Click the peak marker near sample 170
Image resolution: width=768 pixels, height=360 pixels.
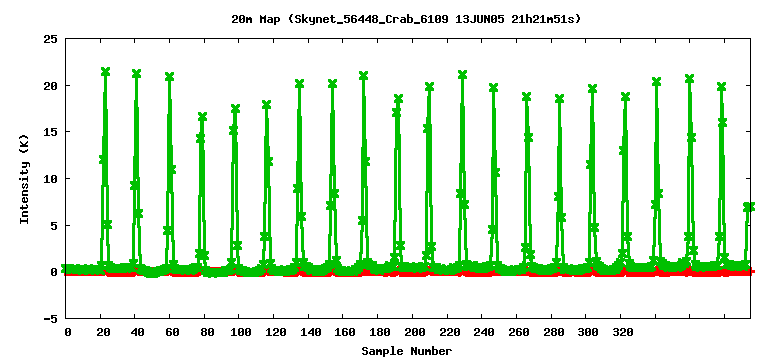(363, 75)
